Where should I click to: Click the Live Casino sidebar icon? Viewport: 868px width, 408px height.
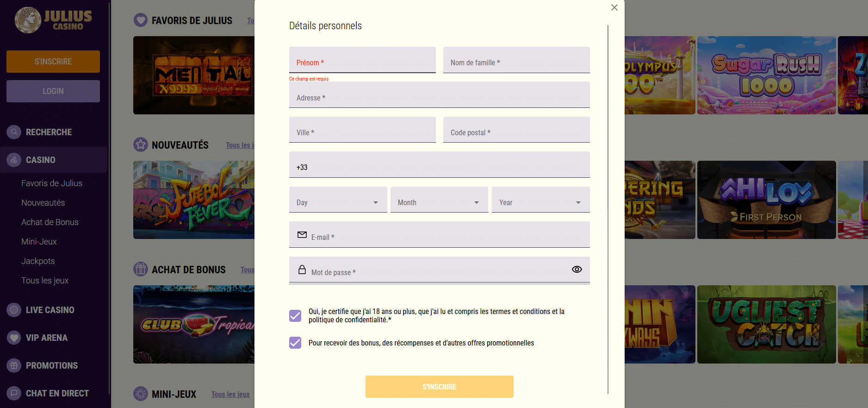(14, 310)
